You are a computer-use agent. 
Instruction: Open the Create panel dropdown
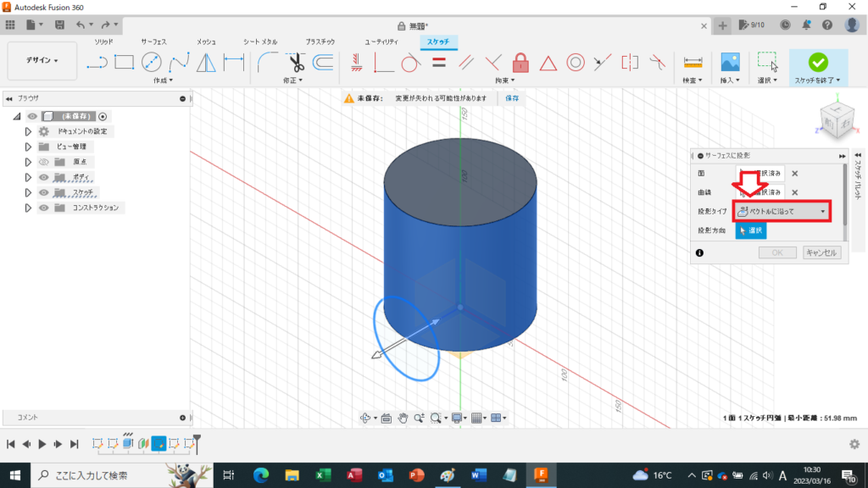[x=163, y=80]
